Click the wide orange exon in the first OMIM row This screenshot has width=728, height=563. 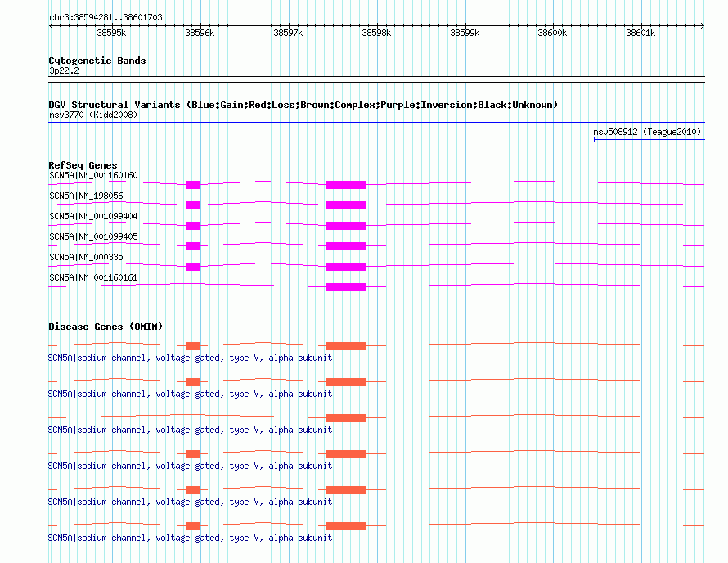346,346
